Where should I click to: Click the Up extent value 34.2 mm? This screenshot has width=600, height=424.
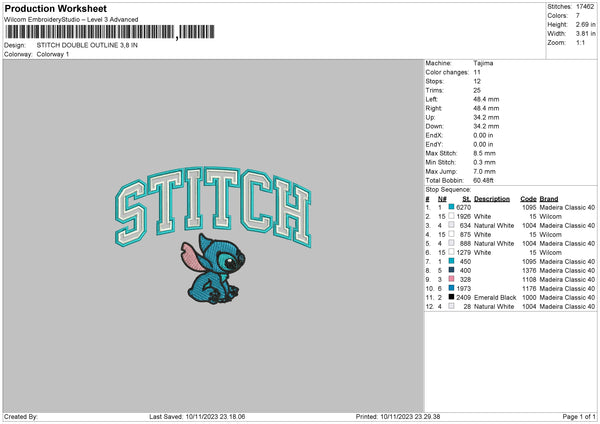pos(486,117)
